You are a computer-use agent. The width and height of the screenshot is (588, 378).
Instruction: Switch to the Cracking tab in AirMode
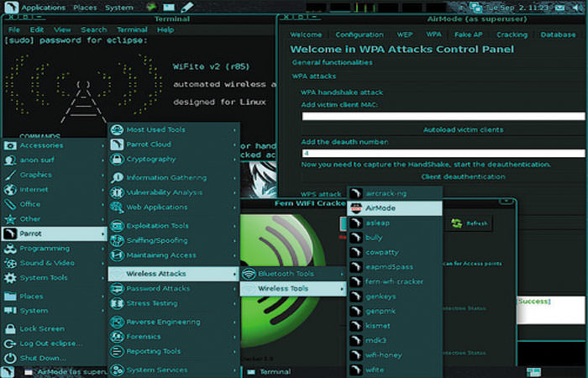point(511,34)
